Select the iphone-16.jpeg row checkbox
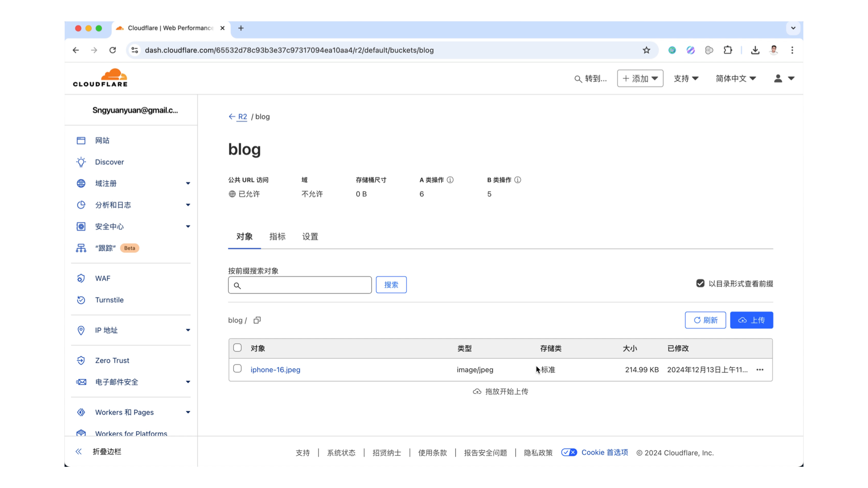This screenshot has width=868, height=488. pos(237,369)
